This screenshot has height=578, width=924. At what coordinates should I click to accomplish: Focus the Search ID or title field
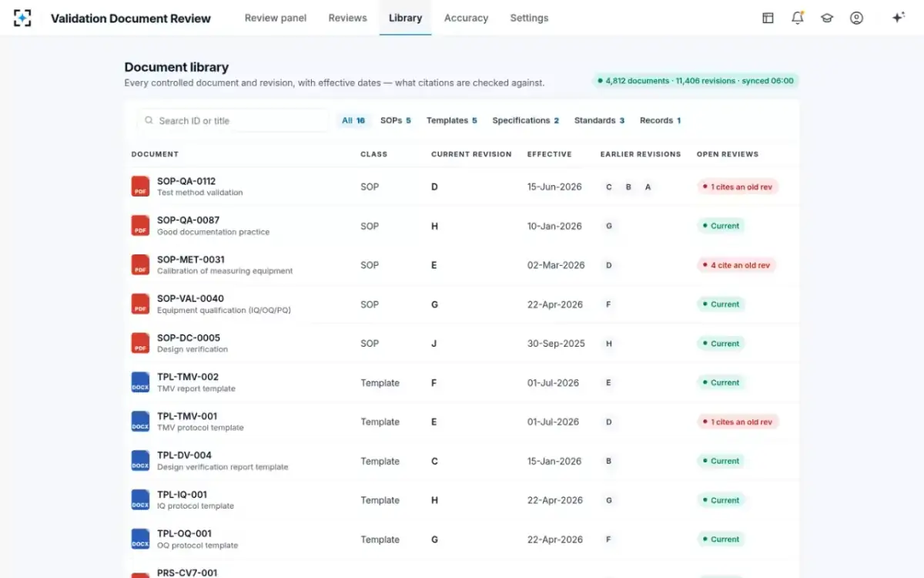click(x=233, y=120)
